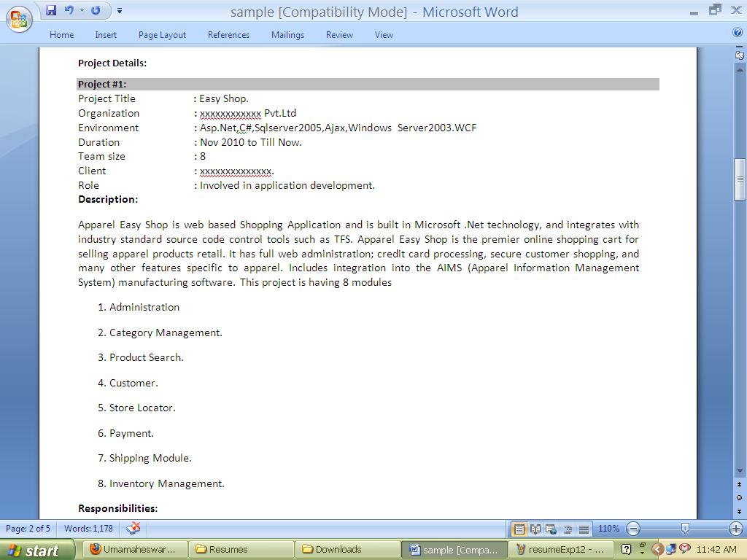The image size is (747, 560).
Task: Click the network connection tray icon
Action: pyautogui.click(x=671, y=550)
